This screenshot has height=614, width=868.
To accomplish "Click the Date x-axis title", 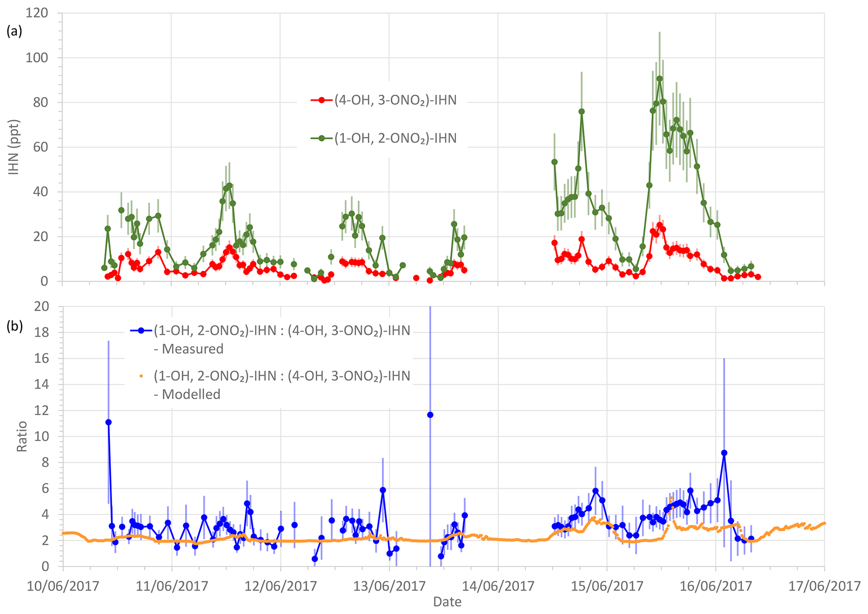I will point(447,602).
